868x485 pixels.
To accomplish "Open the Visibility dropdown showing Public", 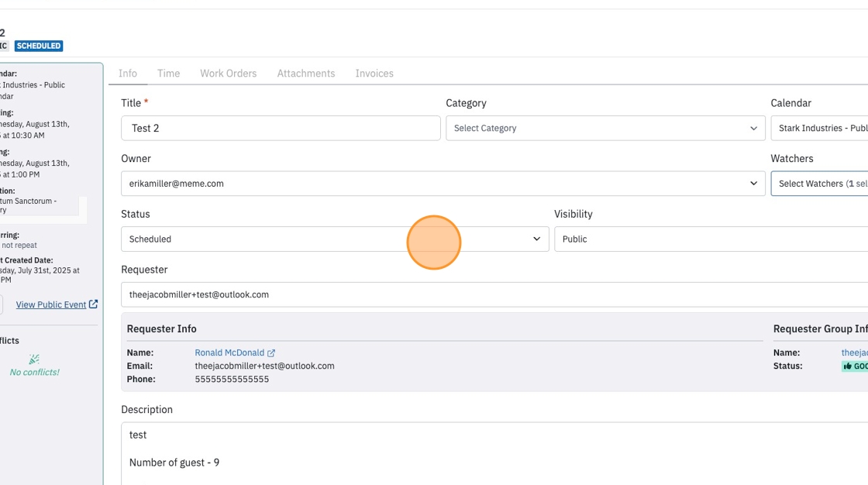I will [x=711, y=239].
